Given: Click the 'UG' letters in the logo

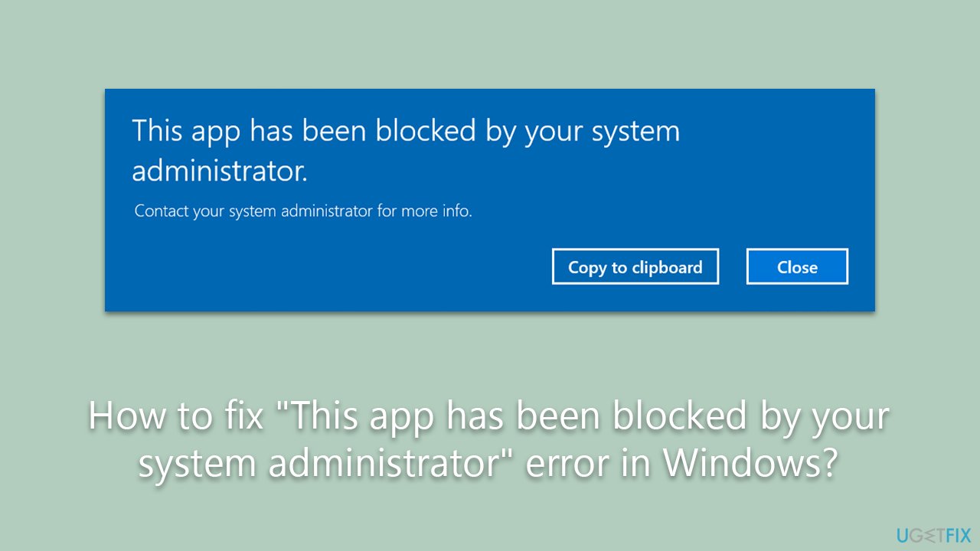Looking at the screenshot, I should (x=907, y=535).
